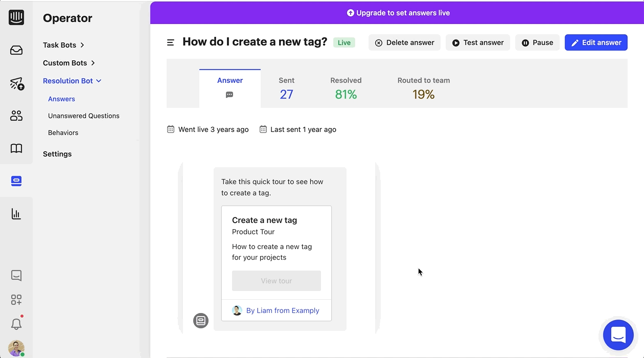Open the Messenger chat icon in sidebar

(16, 276)
